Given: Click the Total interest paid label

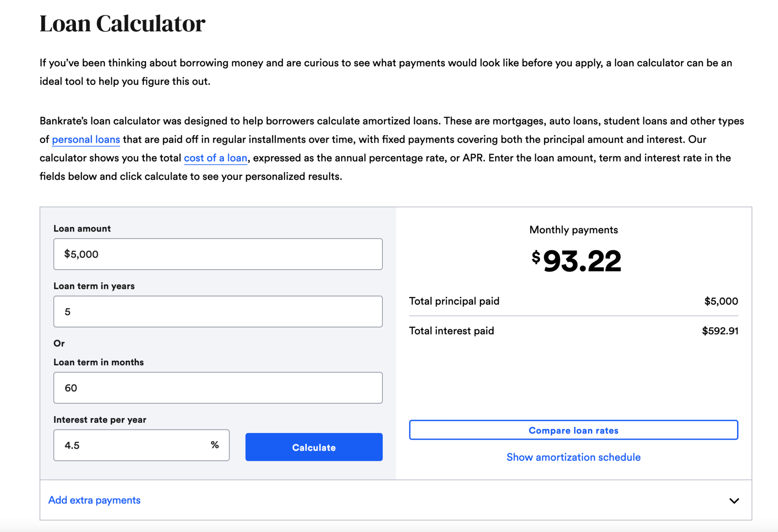Looking at the screenshot, I should click(451, 331).
